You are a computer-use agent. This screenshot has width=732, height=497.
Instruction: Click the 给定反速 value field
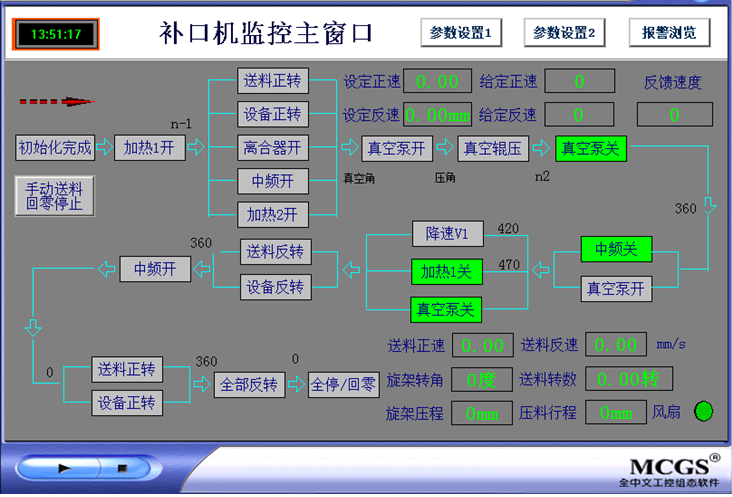(x=578, y=114)
